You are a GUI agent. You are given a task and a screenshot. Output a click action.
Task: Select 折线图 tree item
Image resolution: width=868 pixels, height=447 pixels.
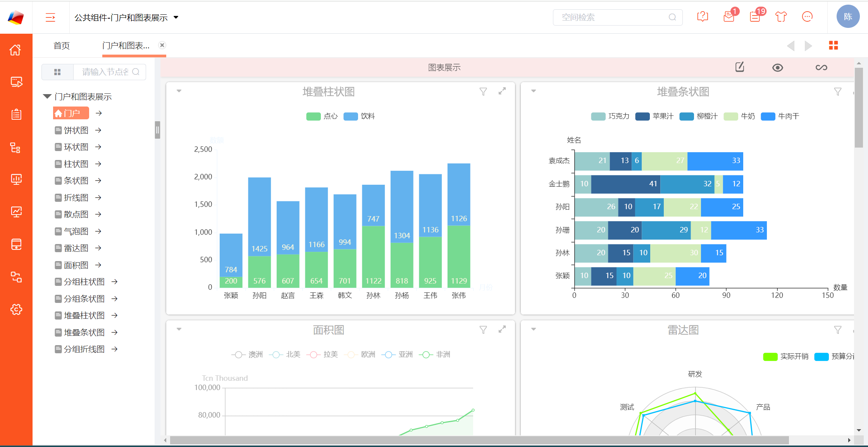pyautogui.click(x=72, y=198)
